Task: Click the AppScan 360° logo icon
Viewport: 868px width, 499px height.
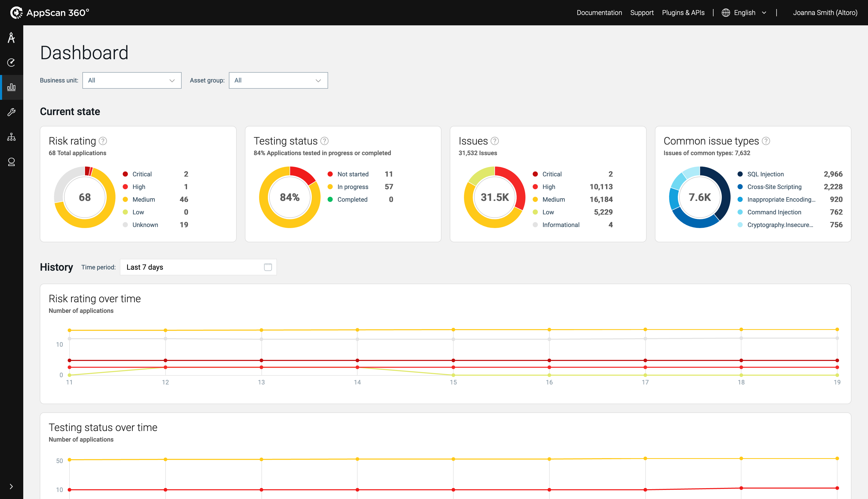Action: pyautogui.click(x=16, y=13)
